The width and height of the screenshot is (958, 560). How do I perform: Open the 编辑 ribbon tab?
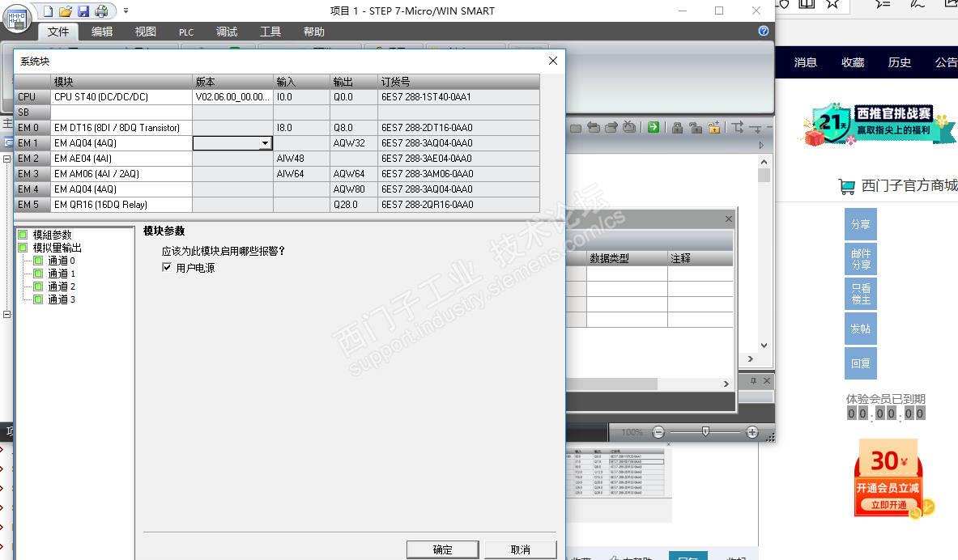(102, 32)
